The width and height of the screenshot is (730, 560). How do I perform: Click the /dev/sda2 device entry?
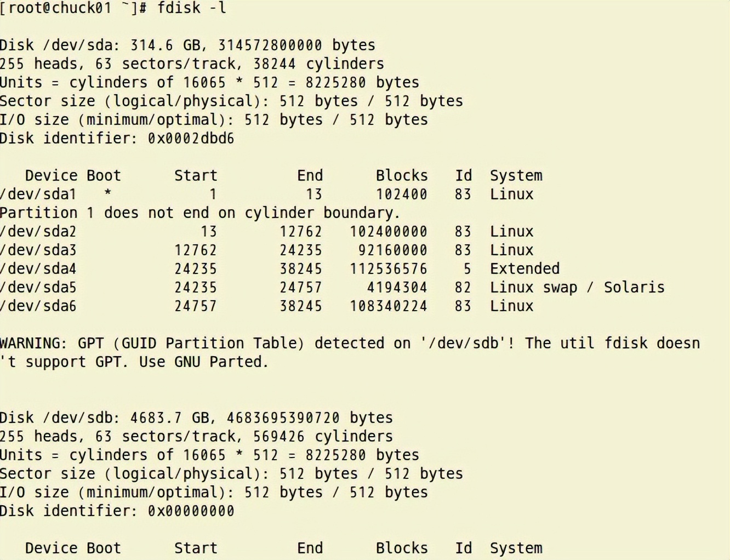click(x=38, y=231)
